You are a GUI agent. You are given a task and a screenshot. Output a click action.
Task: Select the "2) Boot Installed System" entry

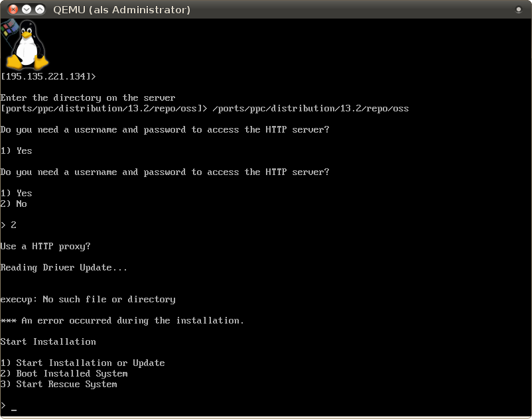64,373
